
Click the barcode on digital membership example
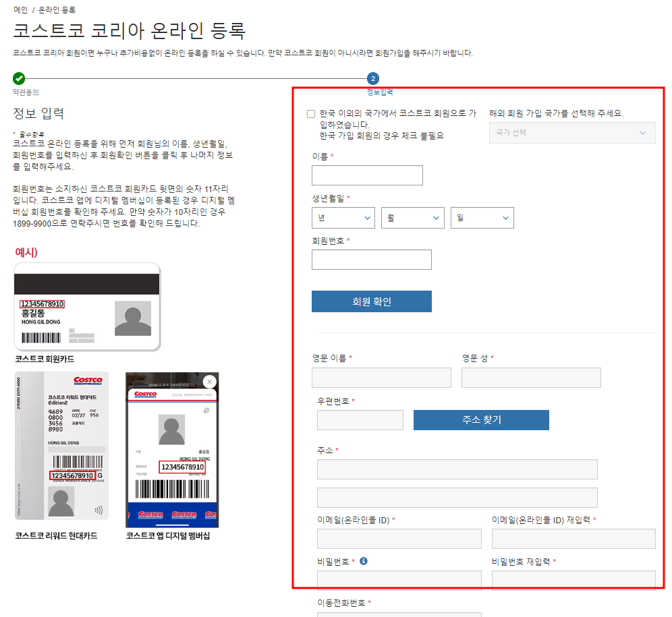click(x=172, y=490)
